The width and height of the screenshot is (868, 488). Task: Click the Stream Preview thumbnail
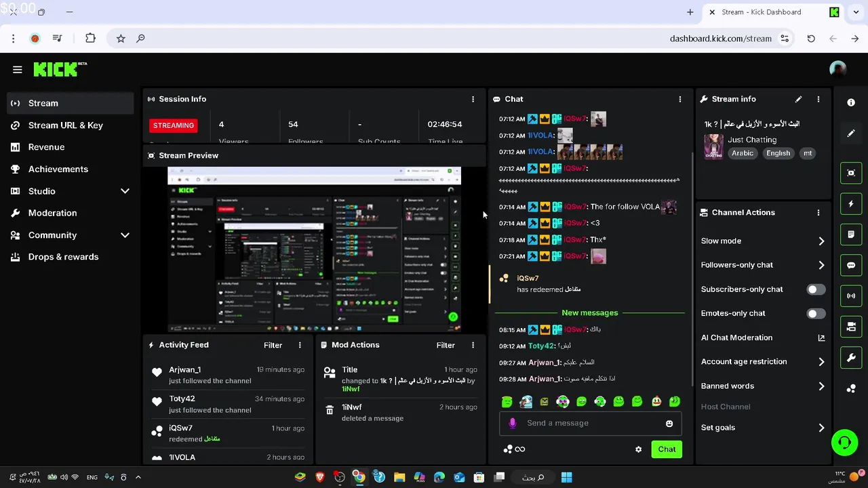pos(314,249)
